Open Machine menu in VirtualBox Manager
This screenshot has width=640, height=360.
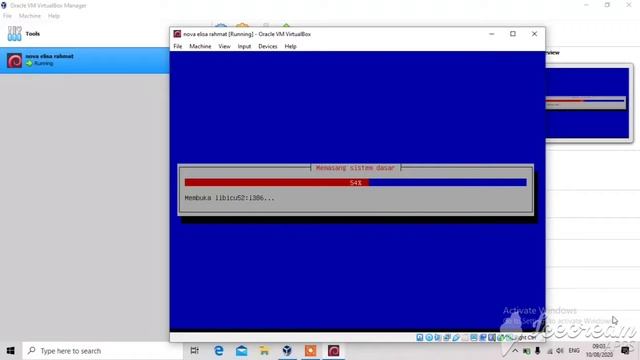(x=30, y=16)
